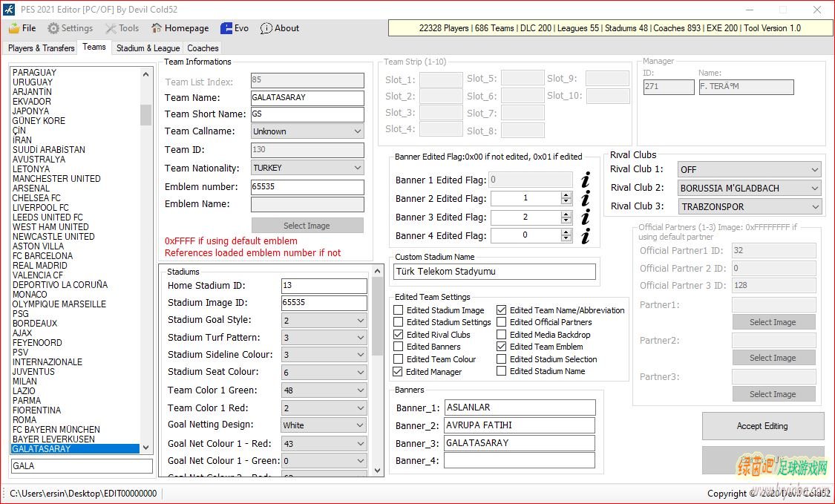This screenshot has width=835, height=504.
Task: Click the Accept Editing button
Action: [x=762, y=426]
